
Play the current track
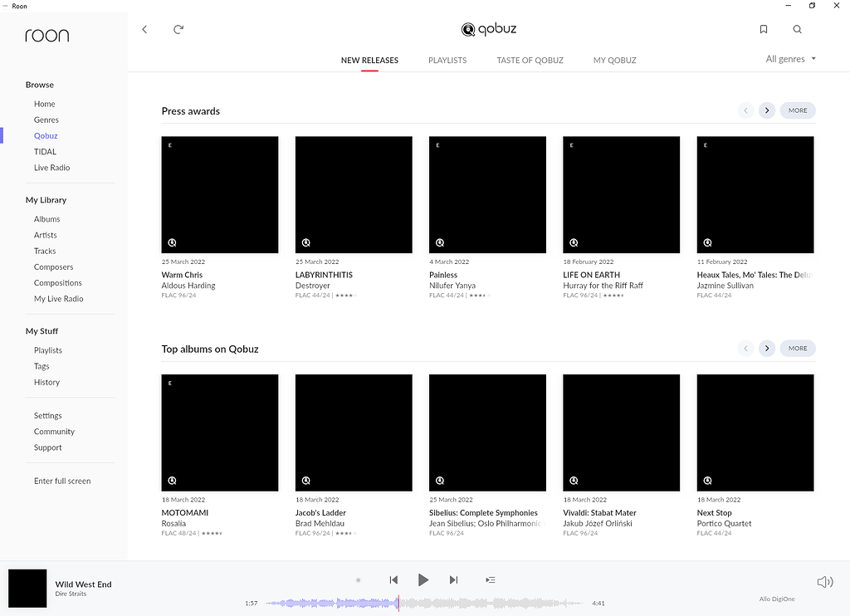coord(423,579)
